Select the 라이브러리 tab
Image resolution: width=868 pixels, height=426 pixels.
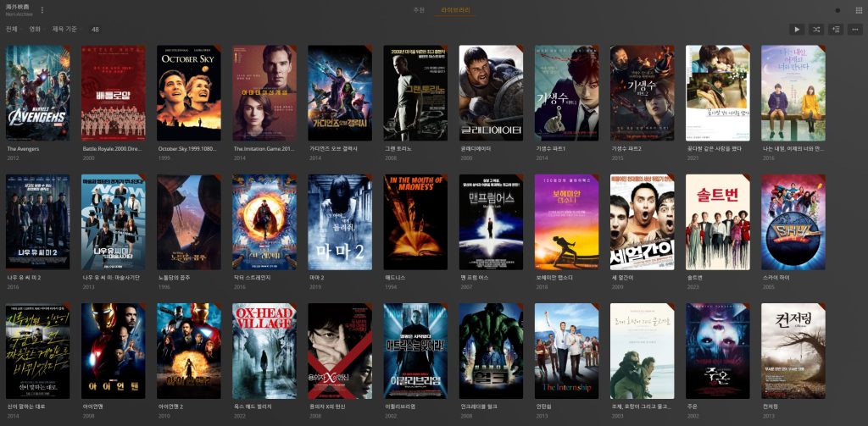(456, 10)
